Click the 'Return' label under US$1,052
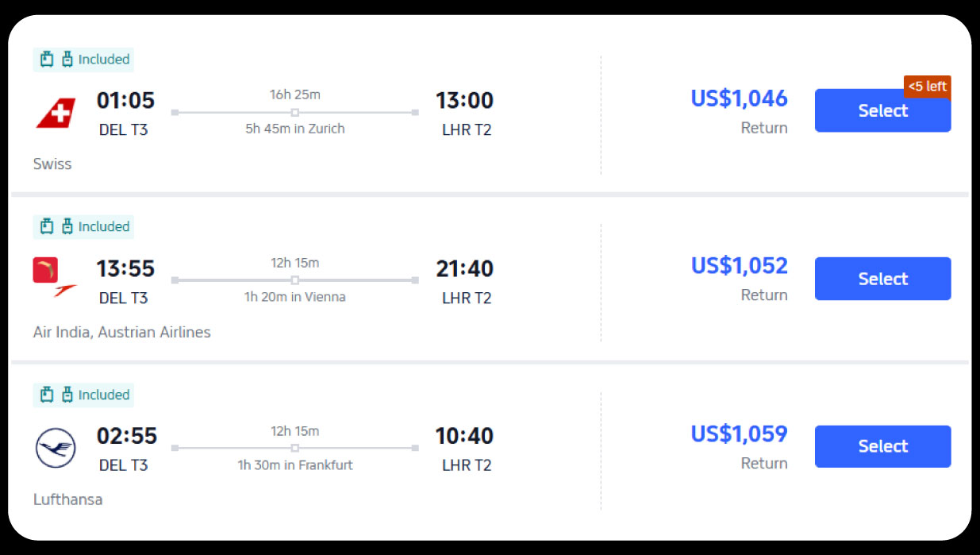Viewport: 980px width, 555px height. (x=764, y=295)
